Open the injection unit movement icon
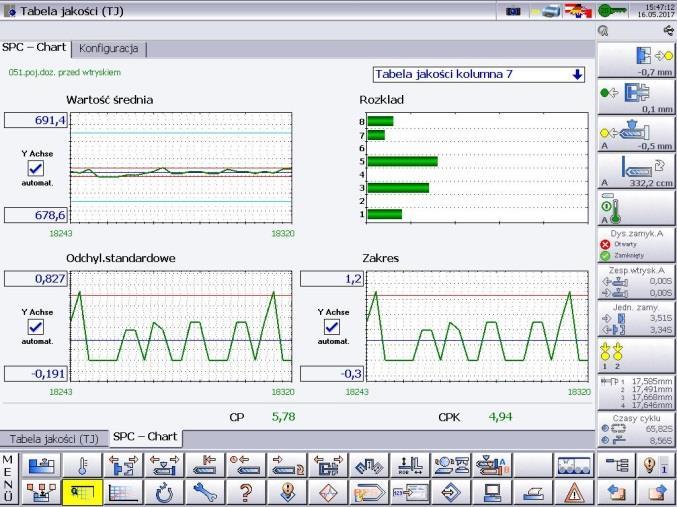Viewport: 677px width, 507px height. pyautogui.click(x=165, y=465)
